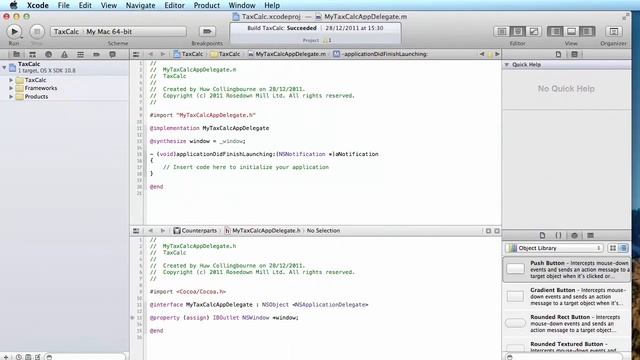Jump to next issue in editor

click(497, 54)
